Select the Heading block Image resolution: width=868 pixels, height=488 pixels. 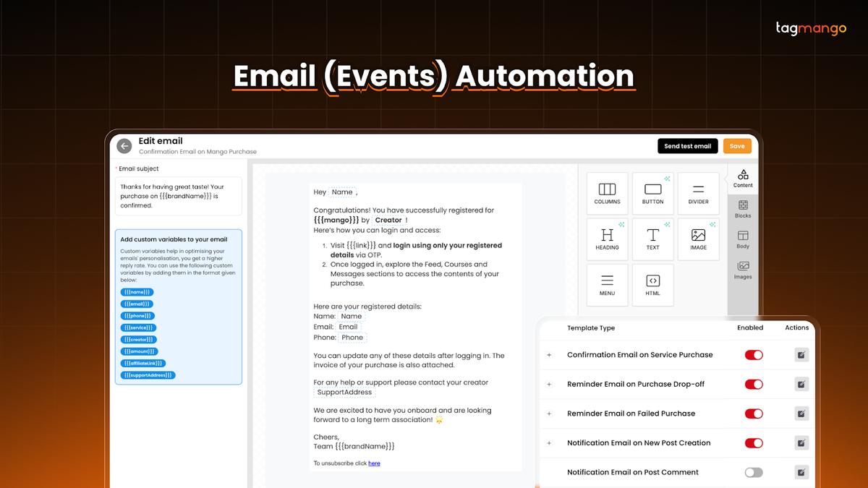(x=607, y=239)
